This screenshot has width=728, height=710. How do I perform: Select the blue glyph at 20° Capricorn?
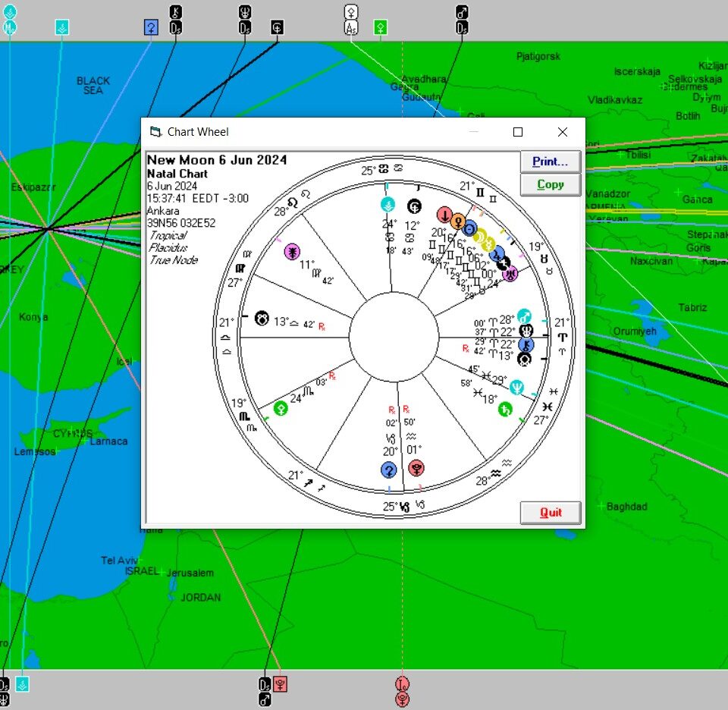[x=389, y=470]
